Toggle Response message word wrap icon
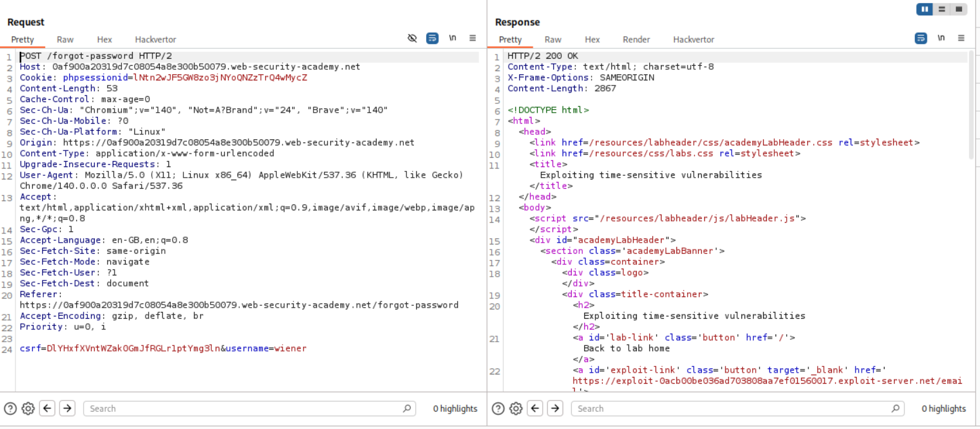This screenshot has height=429, width=980. [921, 38]
